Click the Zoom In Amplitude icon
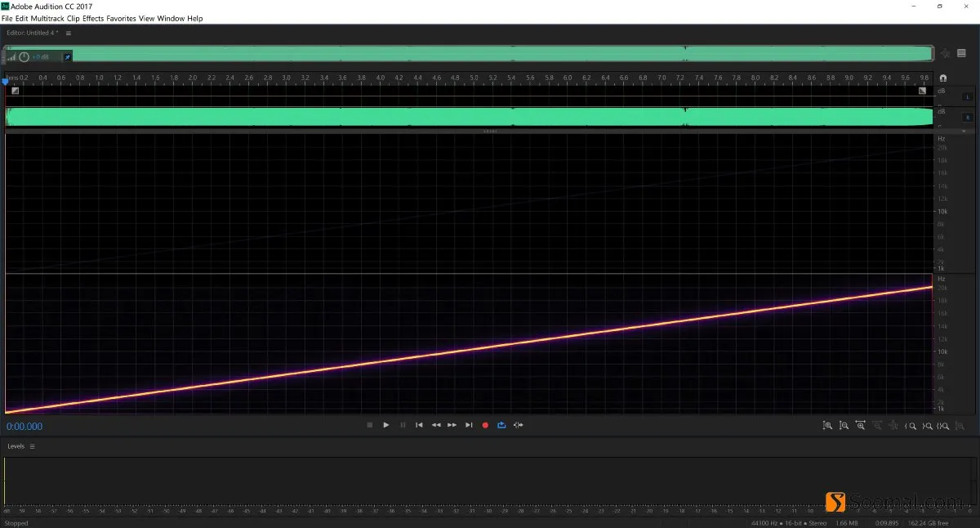Viewport: 980px width, 528px height. pyautogui.click(x=827, y=425)
